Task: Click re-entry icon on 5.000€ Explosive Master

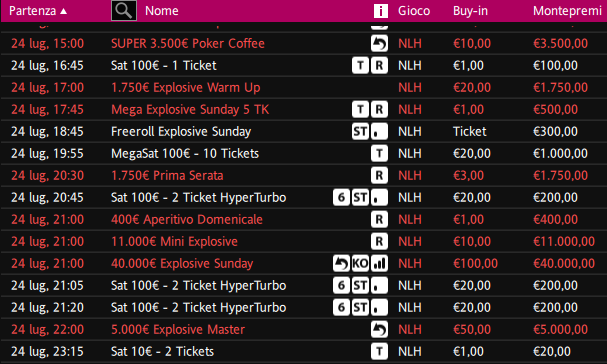Action: tap(379, 330)
